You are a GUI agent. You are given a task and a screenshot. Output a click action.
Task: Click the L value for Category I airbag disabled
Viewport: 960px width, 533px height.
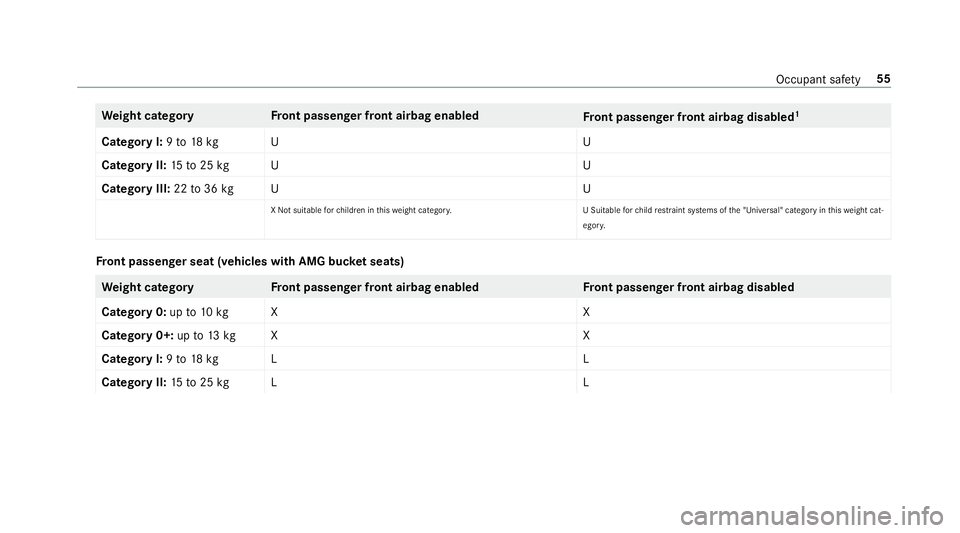(586, 359)
